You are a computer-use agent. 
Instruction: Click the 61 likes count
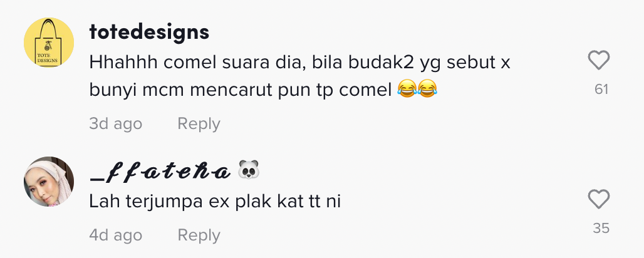tap(601, 89)
